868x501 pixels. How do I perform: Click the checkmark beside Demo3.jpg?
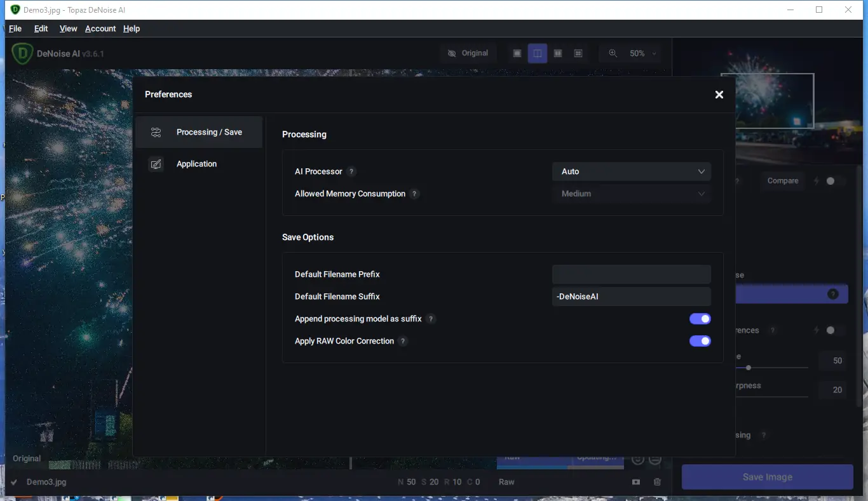tap(14, 482)
